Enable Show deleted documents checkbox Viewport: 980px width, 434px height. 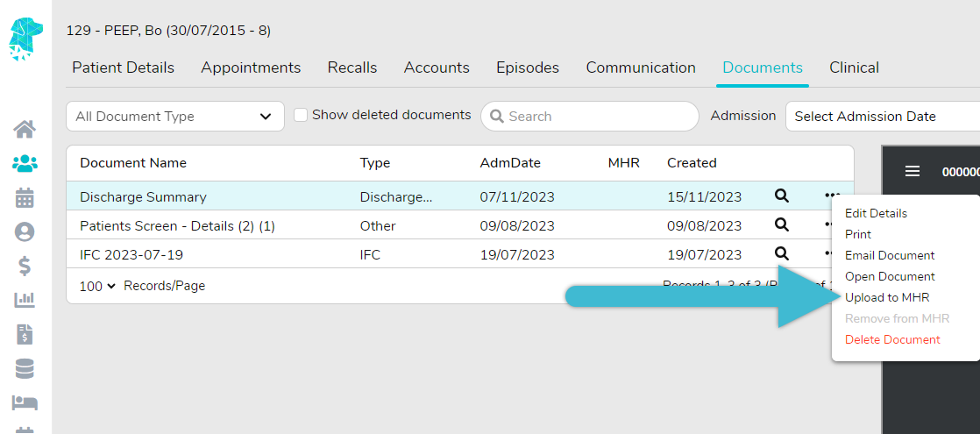pyautogui.click(x=301, y=115)
